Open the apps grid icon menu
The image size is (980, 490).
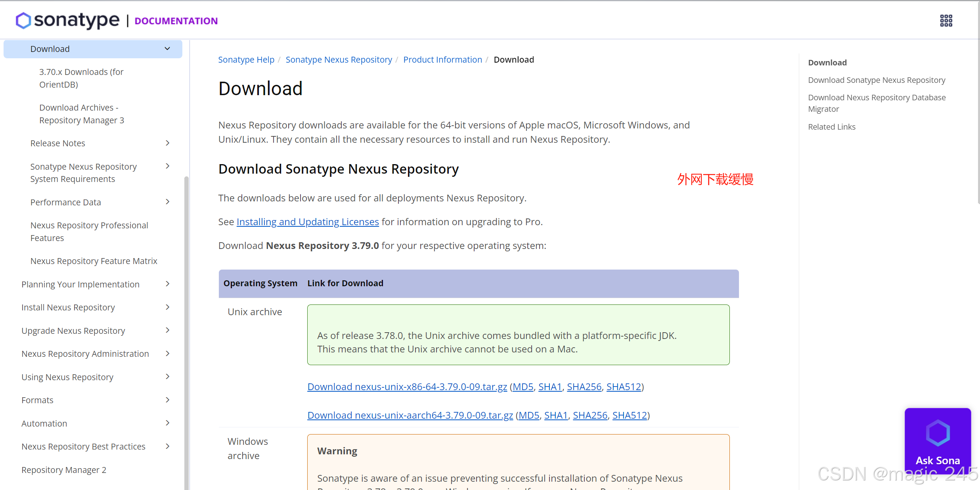point(946,21)
